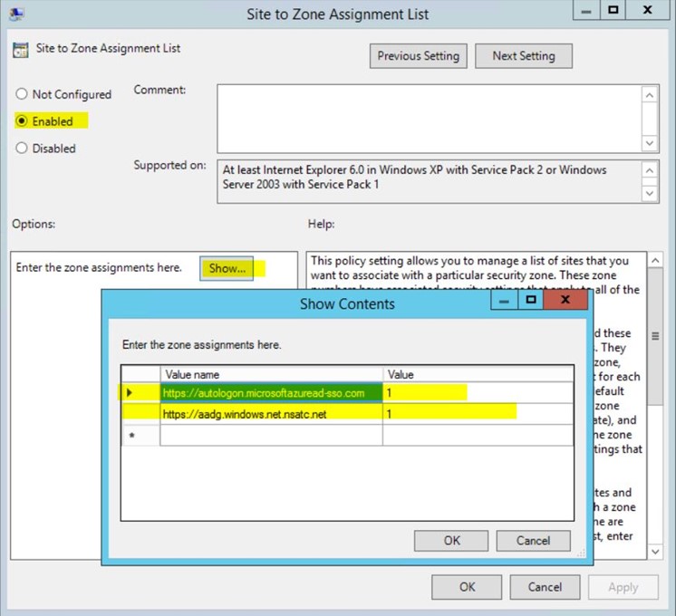Click the empty new-row Value name cell
This screenshot has width=676, height=616.
271,435
